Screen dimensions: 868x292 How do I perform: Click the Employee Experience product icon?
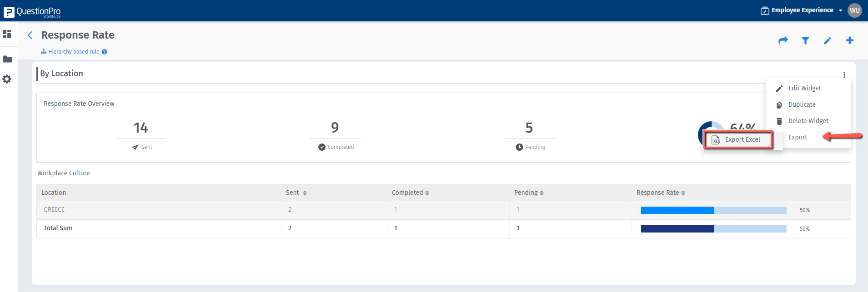[765, 10]
